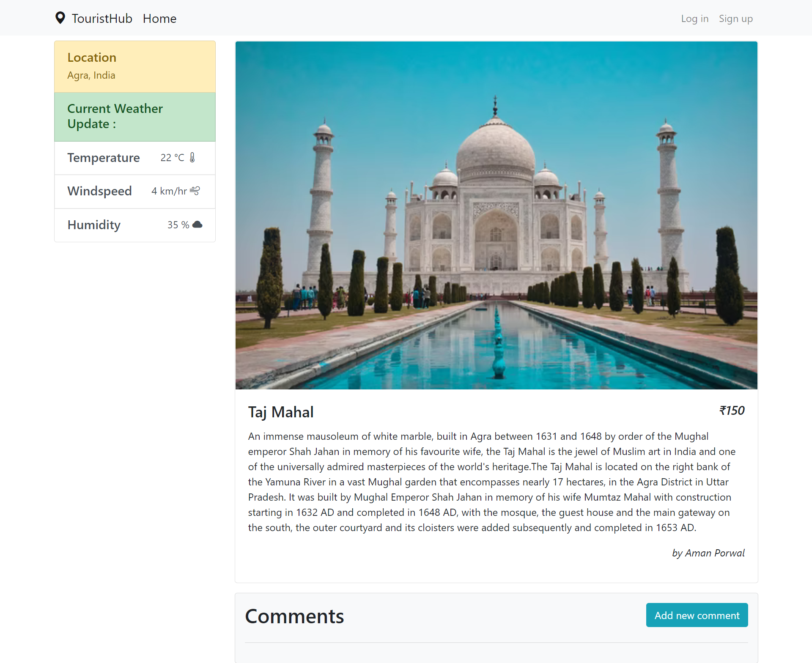
Task: Click the Comments section heading
Action: pyautogui.click(x=294, y=616)
